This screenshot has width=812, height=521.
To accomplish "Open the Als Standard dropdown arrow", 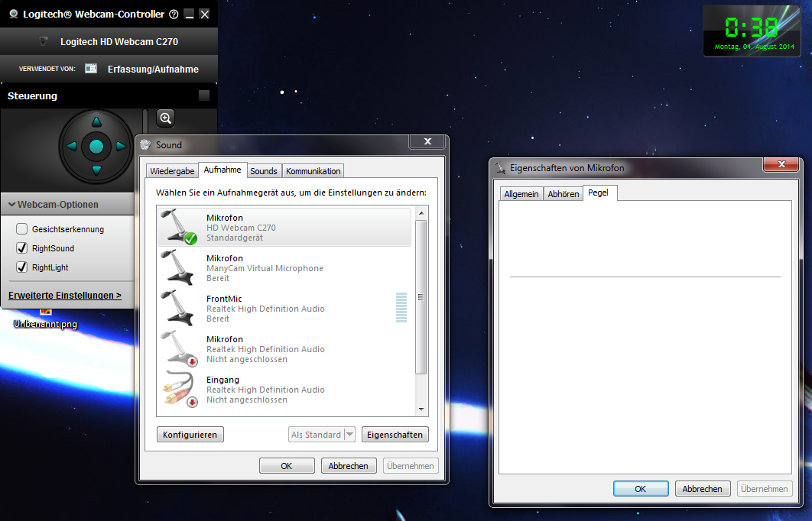I will 350,434.
